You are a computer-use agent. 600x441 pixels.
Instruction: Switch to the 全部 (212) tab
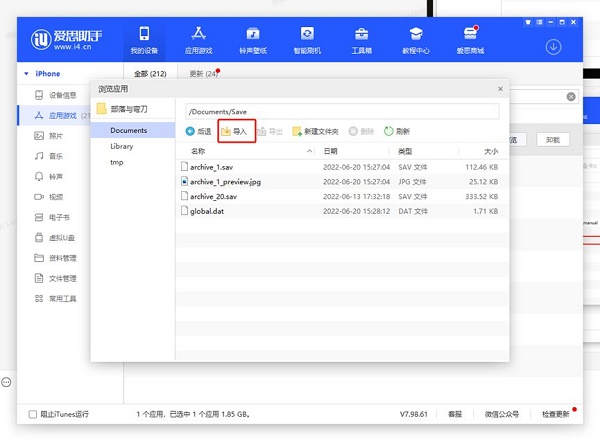point(150,74)
